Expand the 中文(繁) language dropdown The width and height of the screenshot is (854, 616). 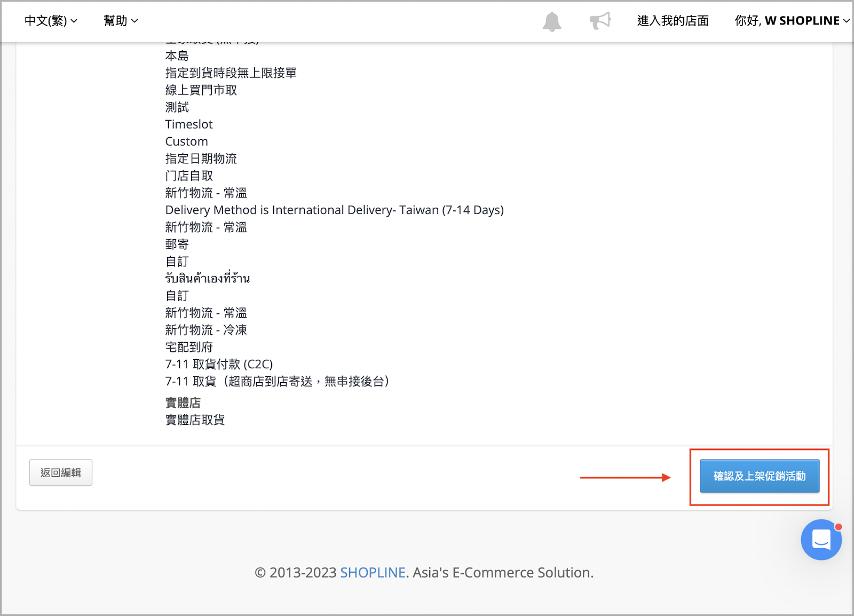coord(51,21)
